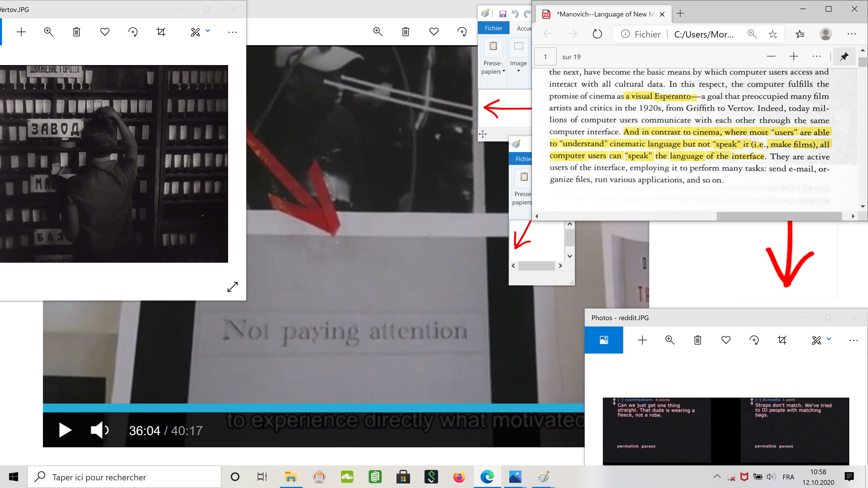
Task: Crop the Vertov.JPG image
Action: click(161, 32)
